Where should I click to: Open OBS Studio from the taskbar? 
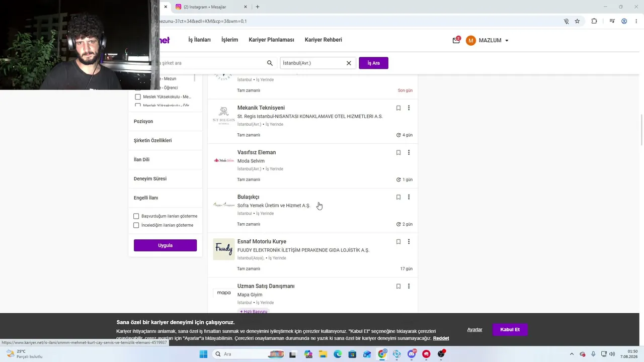coord(441,354)
